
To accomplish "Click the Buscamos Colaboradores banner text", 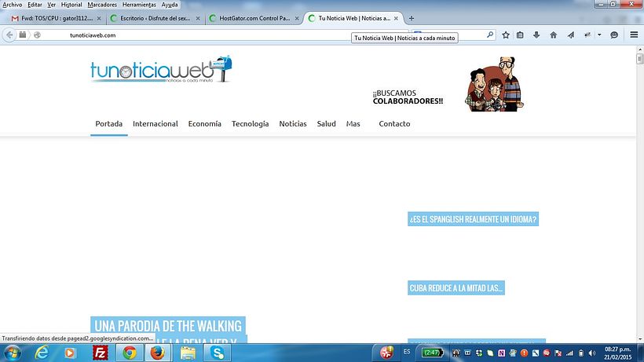I will click(x=408, y=97).
